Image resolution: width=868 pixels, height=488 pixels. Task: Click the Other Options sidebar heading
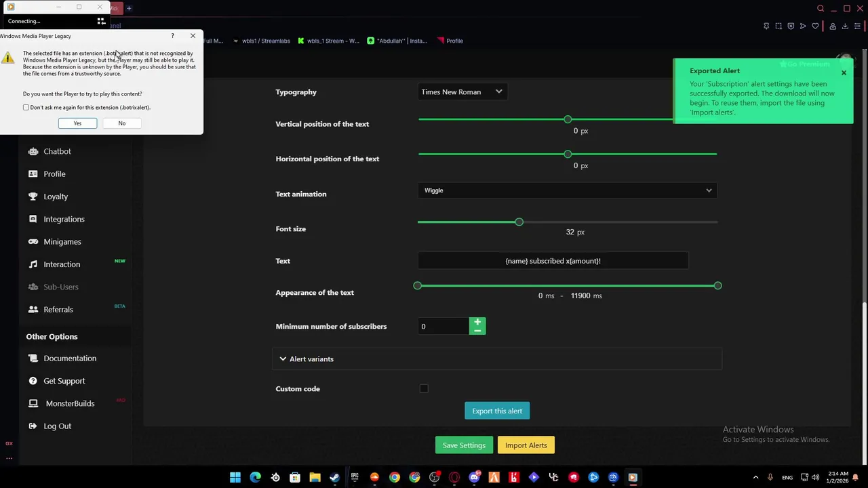point(52,336)
